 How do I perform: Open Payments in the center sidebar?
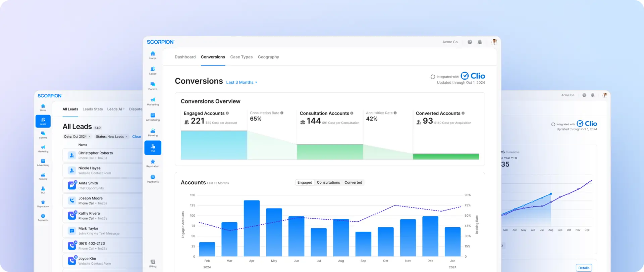point(153,179)
